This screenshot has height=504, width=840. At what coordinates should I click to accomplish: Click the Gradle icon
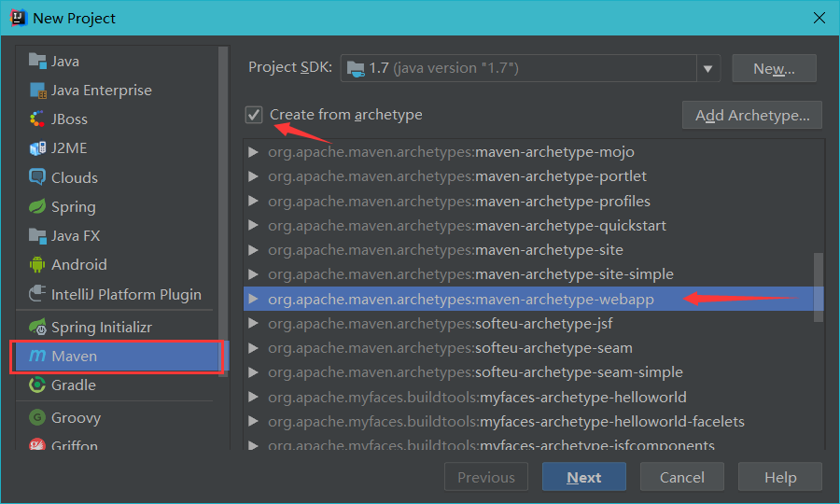37,385
